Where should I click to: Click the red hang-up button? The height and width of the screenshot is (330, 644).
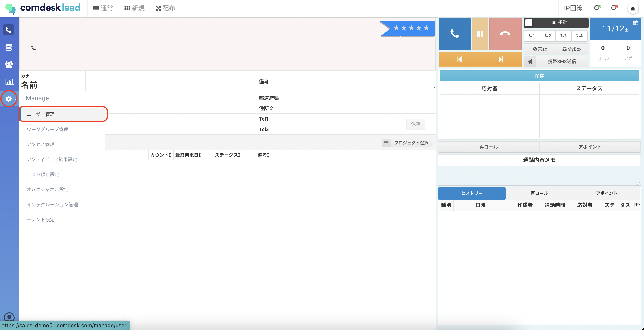pos(505,34)
